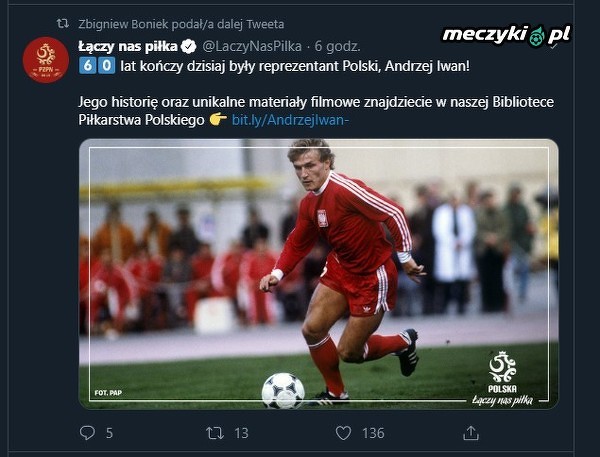Click the reply speech bubble icon
600x457 pixels.
87,433
